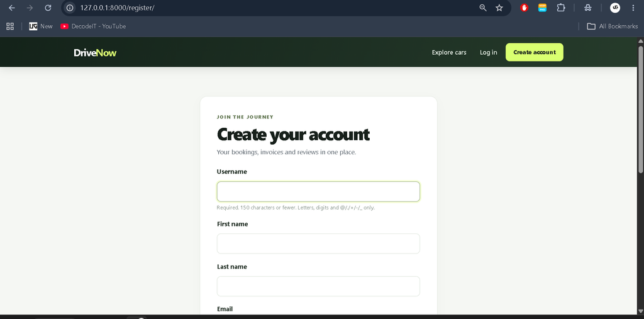The image size is (644, 319).
Task: Click the 'Your bookings, invoices and reviews' text
Action: pyautogui.click(x=286, y=152)
